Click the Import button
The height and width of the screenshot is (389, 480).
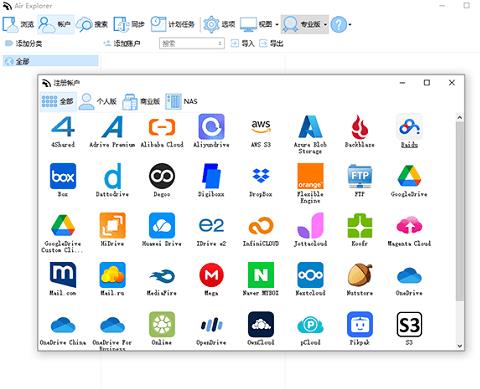pyautogui.click(x=243, y=43)
